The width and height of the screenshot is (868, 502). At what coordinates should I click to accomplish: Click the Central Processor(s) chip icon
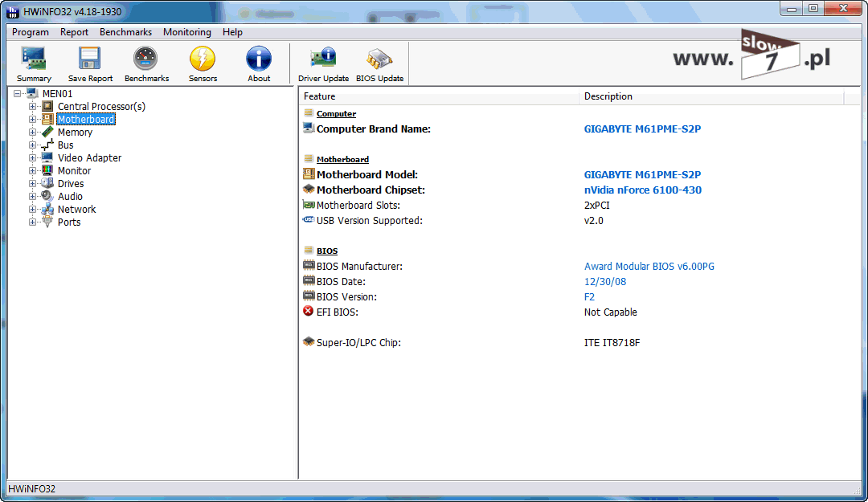click(47, 106)
